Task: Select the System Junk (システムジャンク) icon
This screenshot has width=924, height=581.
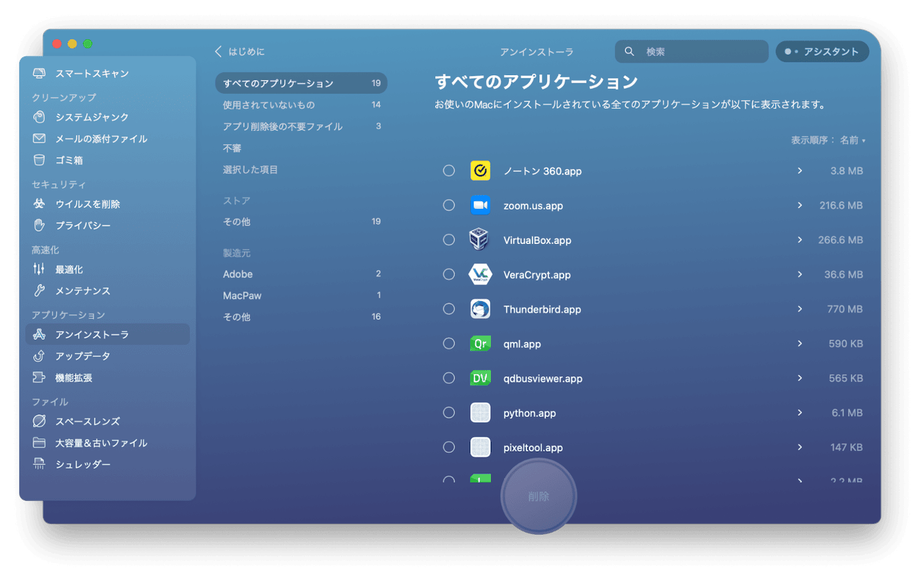Action: pos(40,117)
